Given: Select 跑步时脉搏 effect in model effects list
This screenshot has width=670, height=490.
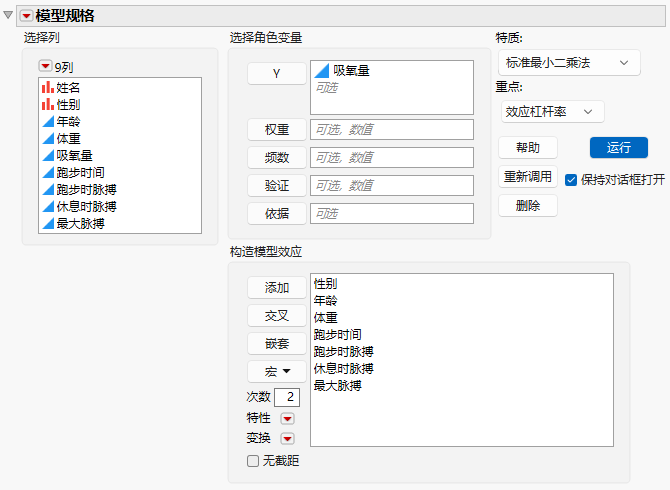Looking at the screenshot, I should coord(344,352).
